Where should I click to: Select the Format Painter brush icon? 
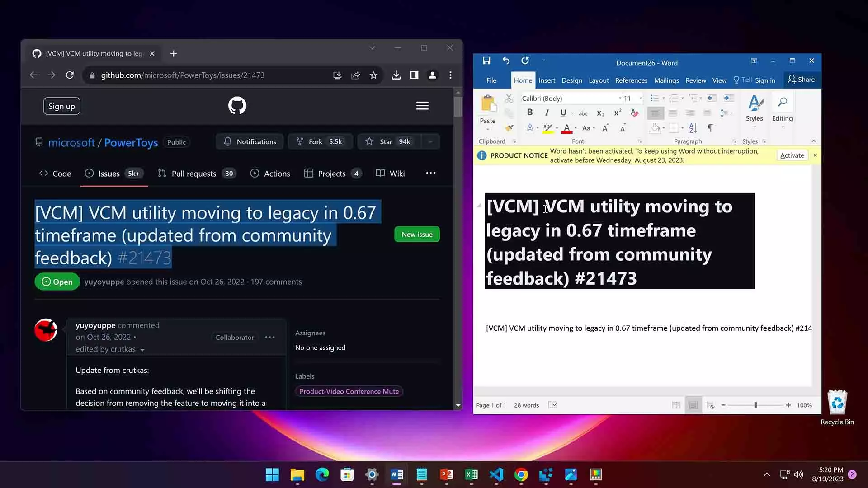click(x=509, y=128)
